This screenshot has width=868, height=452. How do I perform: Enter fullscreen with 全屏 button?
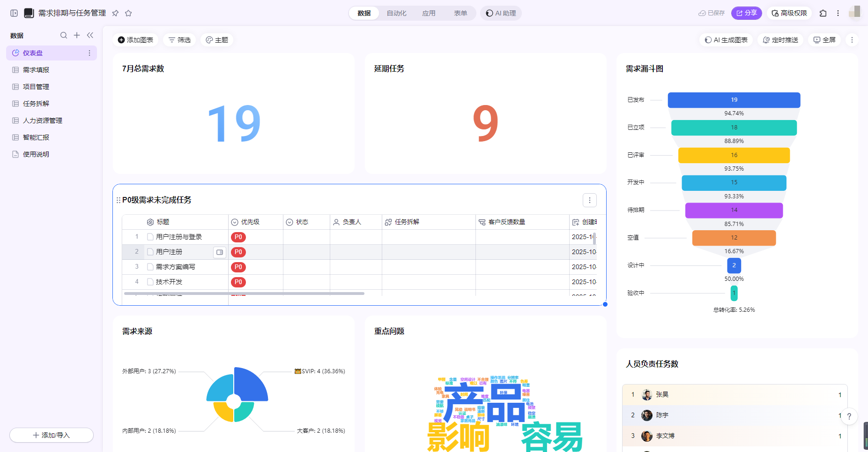(x=824, y=40)
